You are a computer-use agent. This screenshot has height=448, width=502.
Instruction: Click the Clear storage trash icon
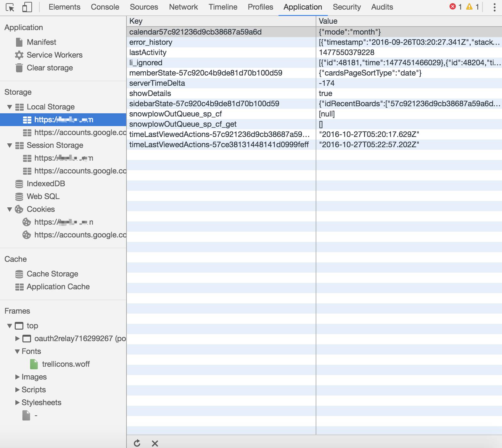[x=19, y=68]
